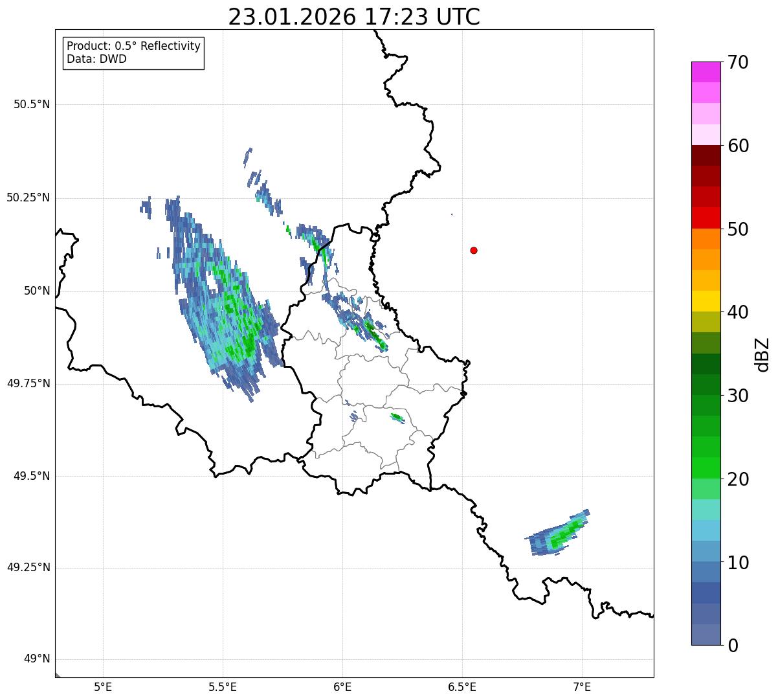Pick the bright green swatch just above 20 dBZ
Screen dimensions: 778x700
point(706,468)
